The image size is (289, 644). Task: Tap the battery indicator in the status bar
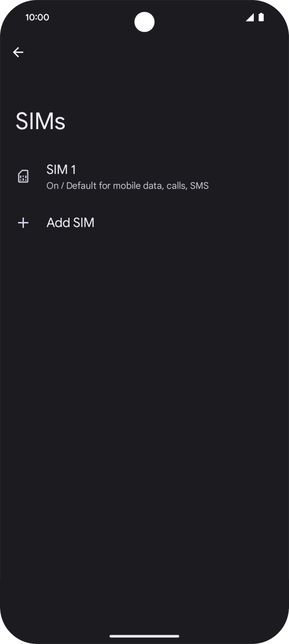click(x=261, y=17)
